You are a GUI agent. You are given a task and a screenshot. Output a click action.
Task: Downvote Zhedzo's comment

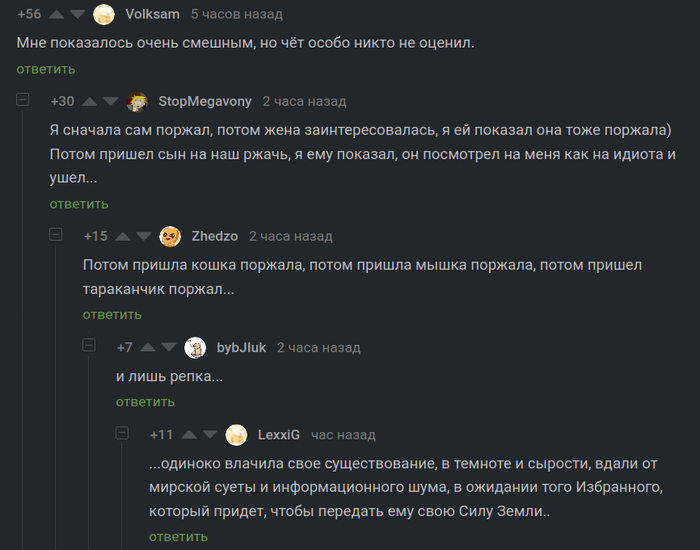(143, 236)
